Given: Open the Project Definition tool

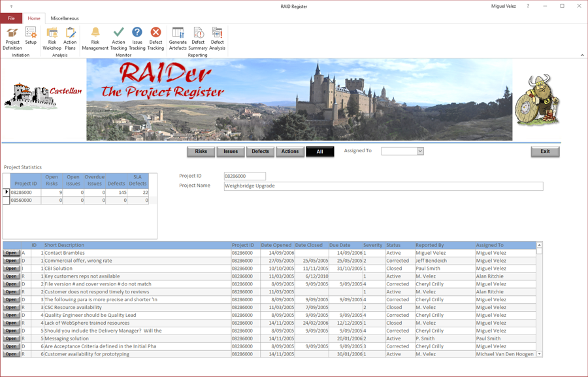Looking at the screenshot, I should click(x=12, y=39).
